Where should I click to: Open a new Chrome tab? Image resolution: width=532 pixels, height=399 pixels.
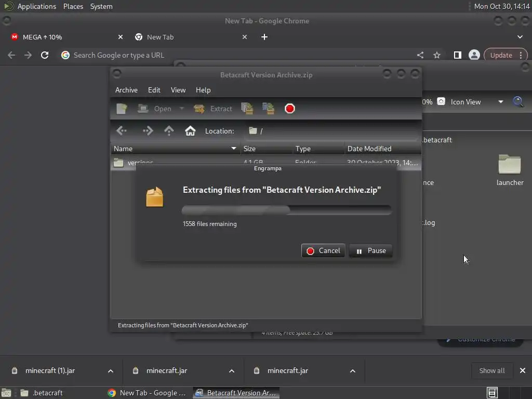tap(264, 37)
